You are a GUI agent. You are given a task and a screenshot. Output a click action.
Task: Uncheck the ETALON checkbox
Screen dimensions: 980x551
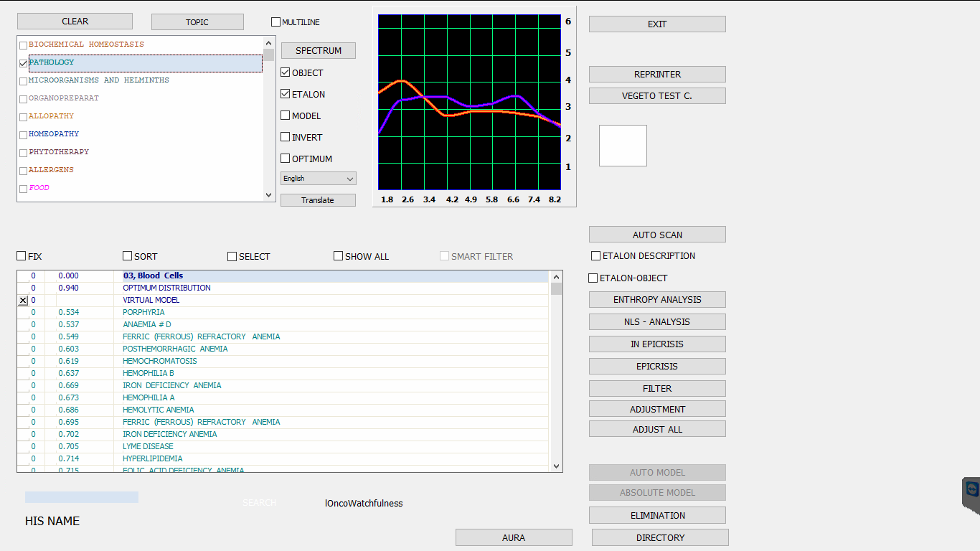point(286,94)
